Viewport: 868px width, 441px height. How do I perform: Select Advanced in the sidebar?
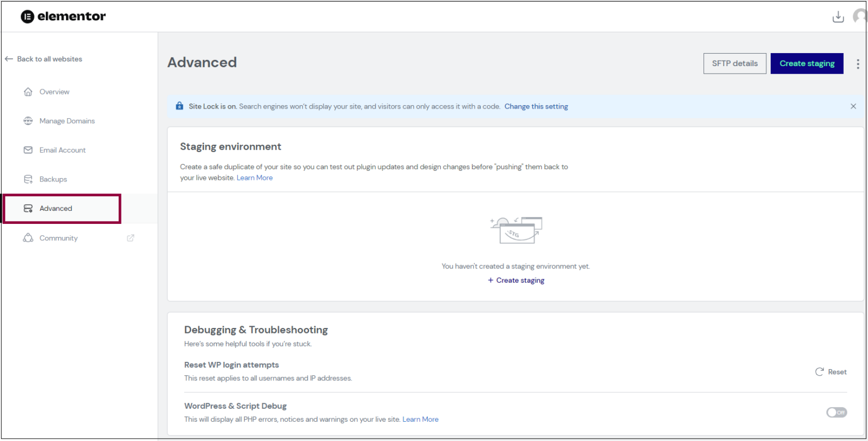pyautogui.click(x=56, y=209)
